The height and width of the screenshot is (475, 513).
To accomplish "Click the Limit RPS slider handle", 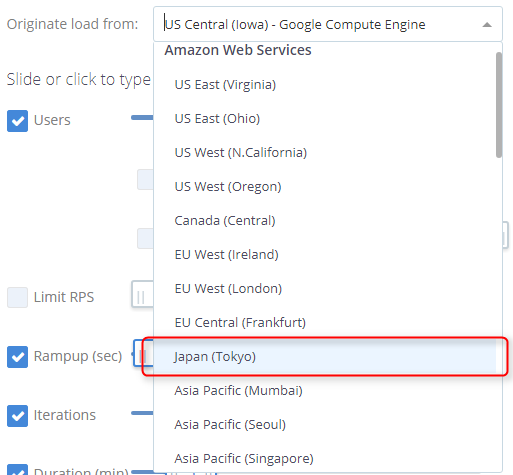I will coord(142,294).
